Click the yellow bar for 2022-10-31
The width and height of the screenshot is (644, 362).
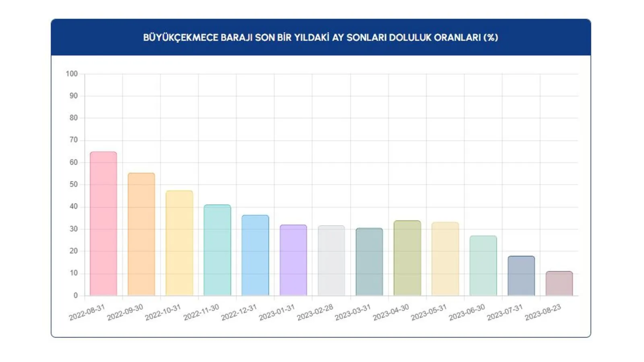179,243
